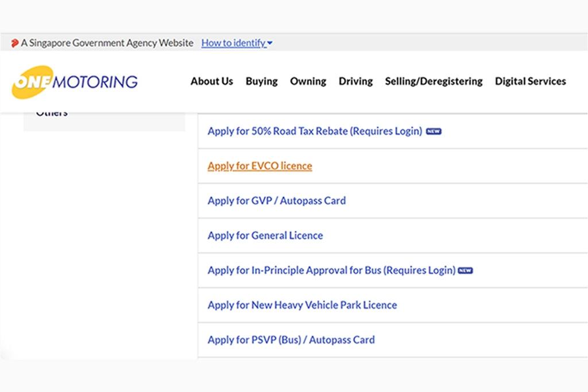Select the Owning navigation item
The image size is (588, 392).
click(x=308, y=81)
